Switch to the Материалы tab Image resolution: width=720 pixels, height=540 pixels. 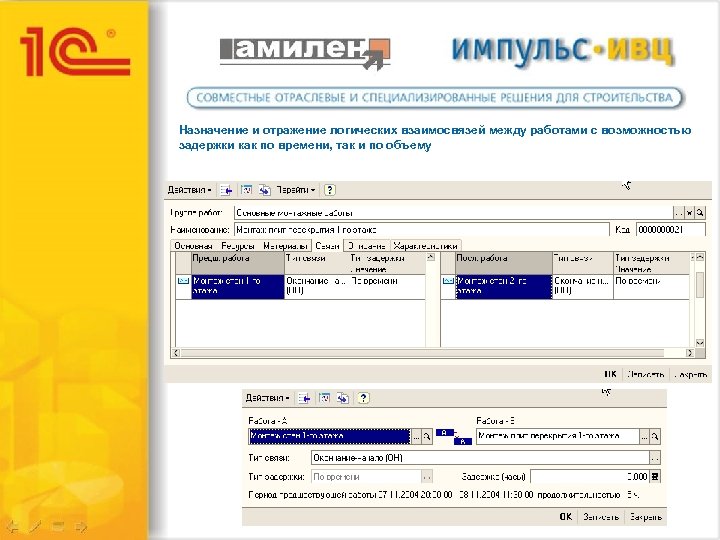coord(285,246)
